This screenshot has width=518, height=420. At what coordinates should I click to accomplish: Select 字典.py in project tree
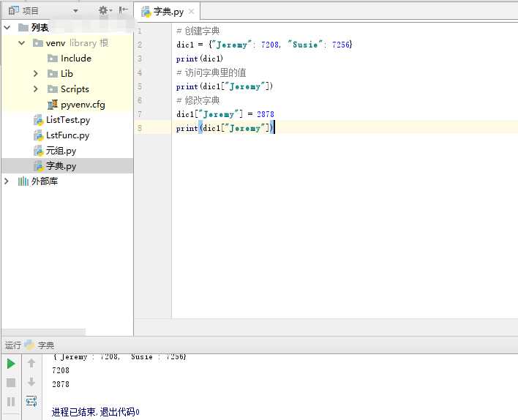click(x=67, y=166)
